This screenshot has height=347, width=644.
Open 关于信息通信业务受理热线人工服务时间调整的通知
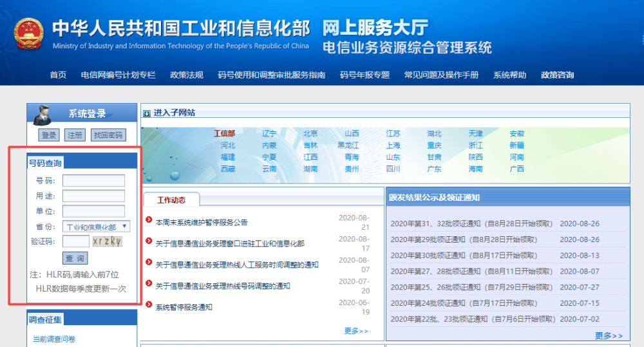(237, 265)
